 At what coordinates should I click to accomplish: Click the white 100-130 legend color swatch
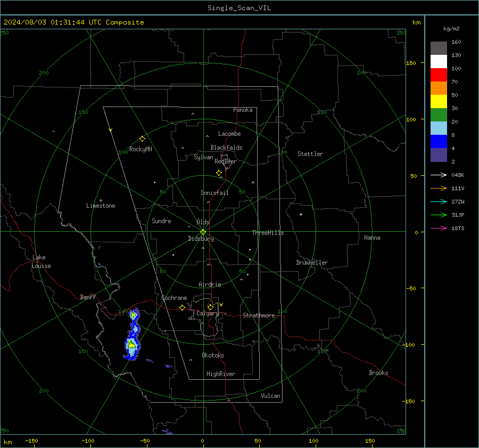(439, 62)
